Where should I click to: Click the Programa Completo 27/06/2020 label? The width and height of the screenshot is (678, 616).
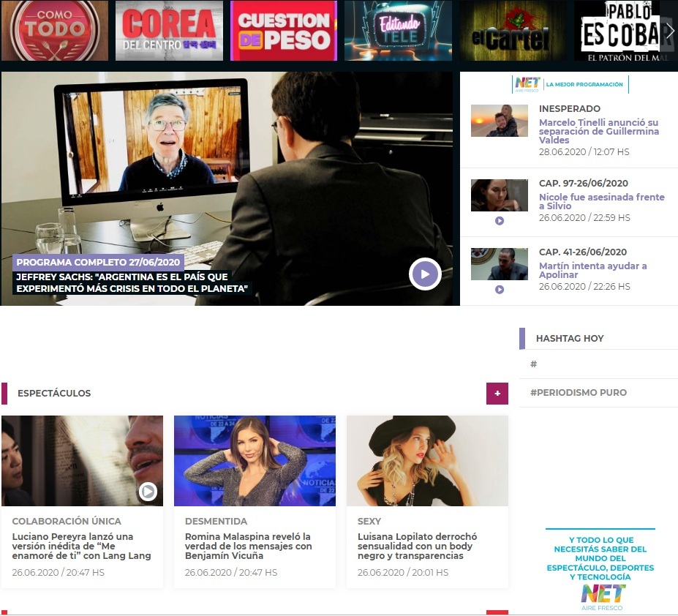pyautogui.click(x=98, y=262)
